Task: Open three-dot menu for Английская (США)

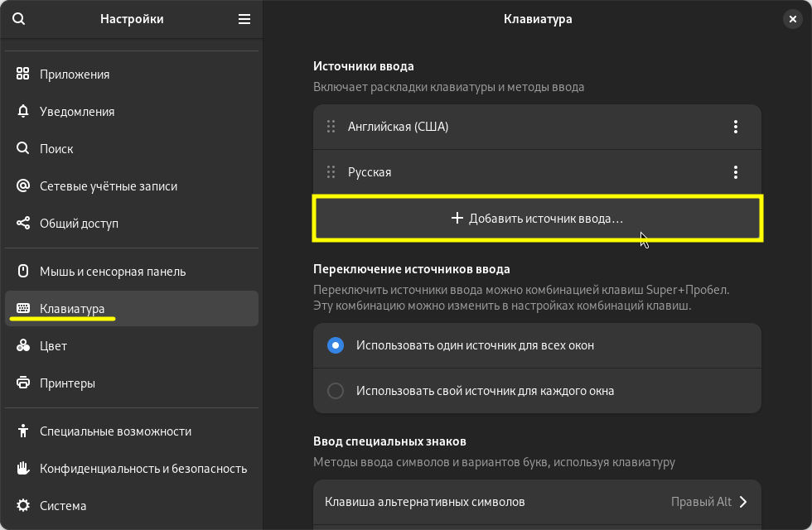Action: (735, 127)
